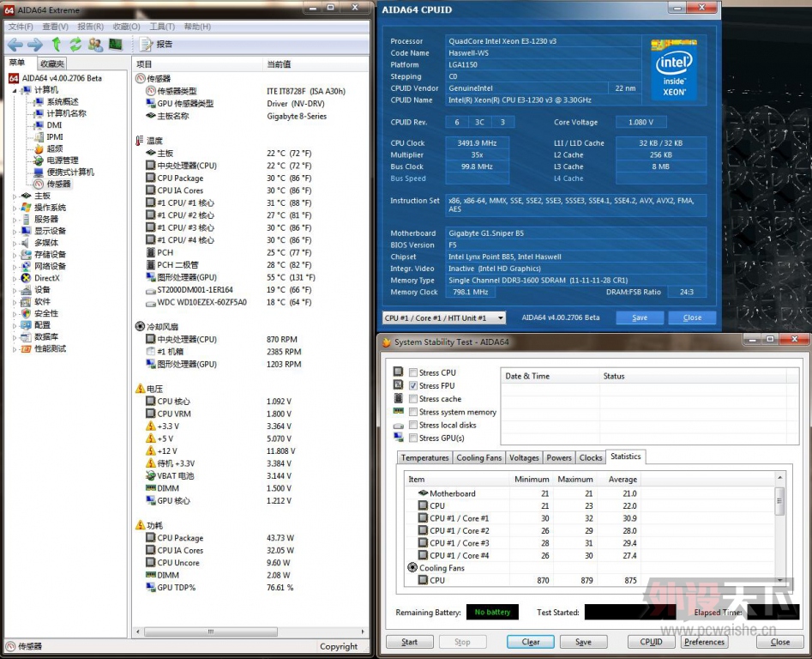Click the thermometer icon beside 温度 heading
Viewport: 812px width, 659px height.
[139, 141]
